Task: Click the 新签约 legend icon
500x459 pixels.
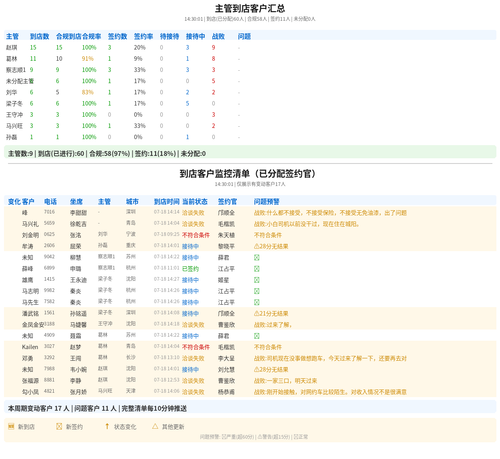Action: point(59,426)
